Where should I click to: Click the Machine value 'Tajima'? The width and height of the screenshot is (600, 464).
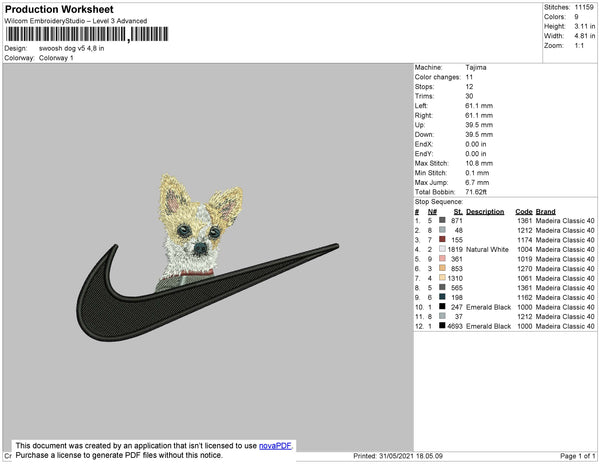476,67
